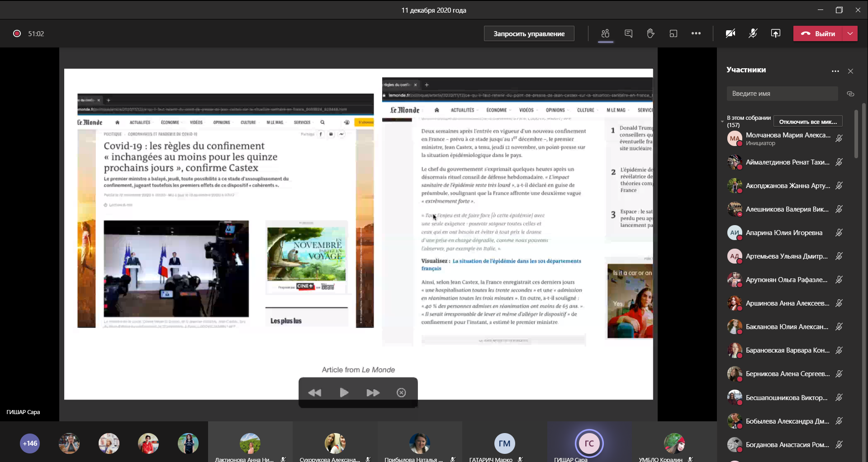The width and height of the screenshot is (868, 462).
Task: Select participant Апарина Юлия Игоревна
Action: [784, 233]
